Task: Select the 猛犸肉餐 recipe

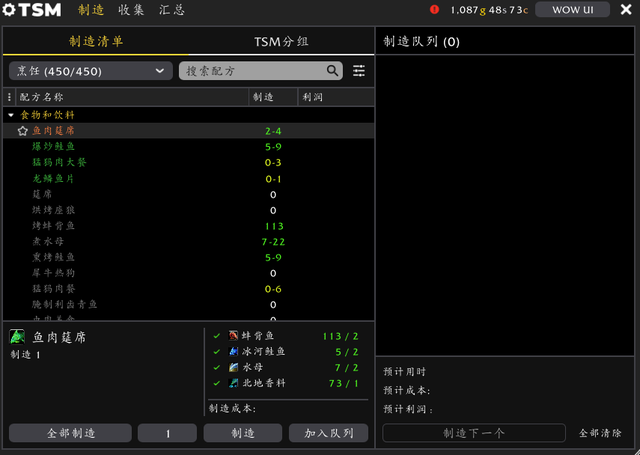Action: [189, 289]
